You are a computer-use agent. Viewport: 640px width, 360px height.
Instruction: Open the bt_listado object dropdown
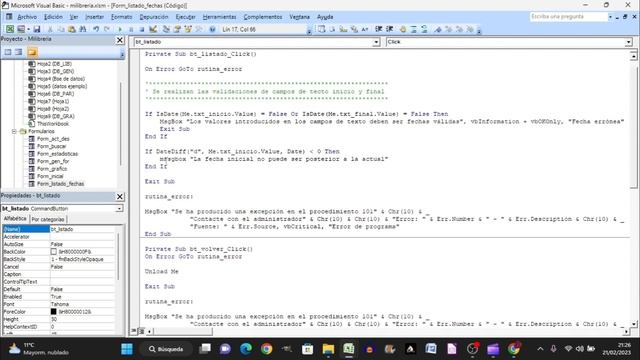point(376,42)
